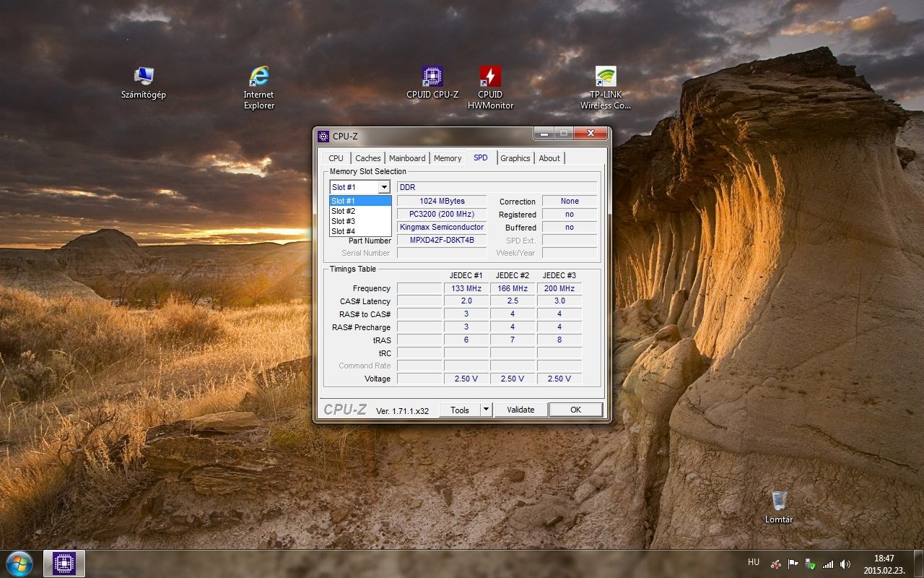
Task: Open the Lomtár recycle bin
Action: (779, 508)
